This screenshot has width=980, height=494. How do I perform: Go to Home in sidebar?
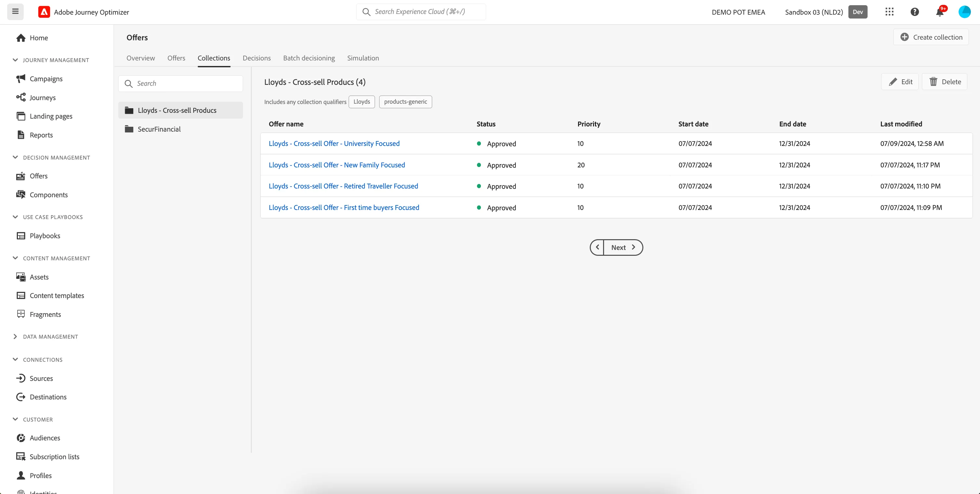click(x=32, y=38)
